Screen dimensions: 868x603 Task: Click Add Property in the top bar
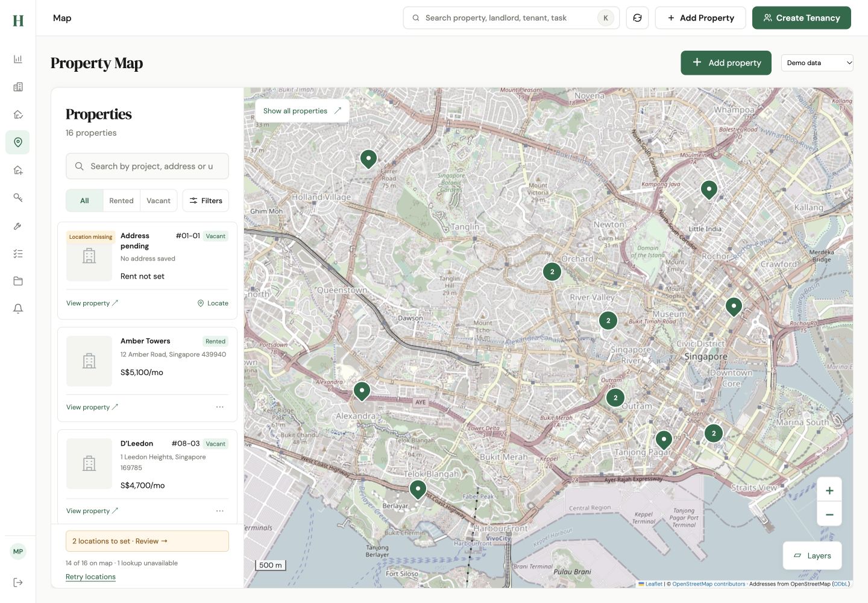[700, 18]
